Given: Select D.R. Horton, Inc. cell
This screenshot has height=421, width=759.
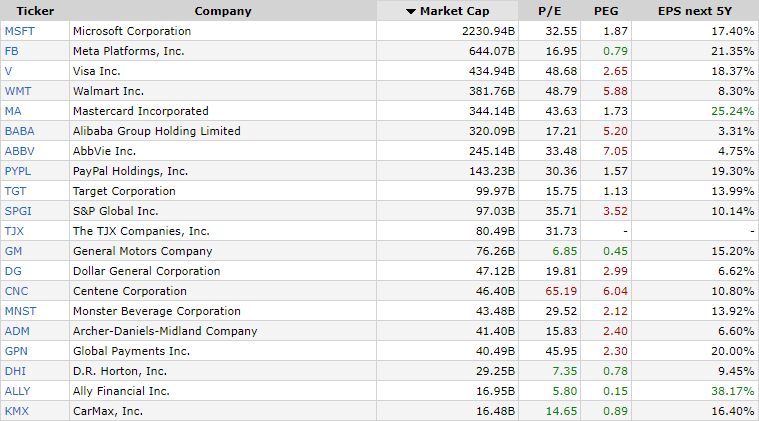Looking at the screenshot, I should point(223,371).
